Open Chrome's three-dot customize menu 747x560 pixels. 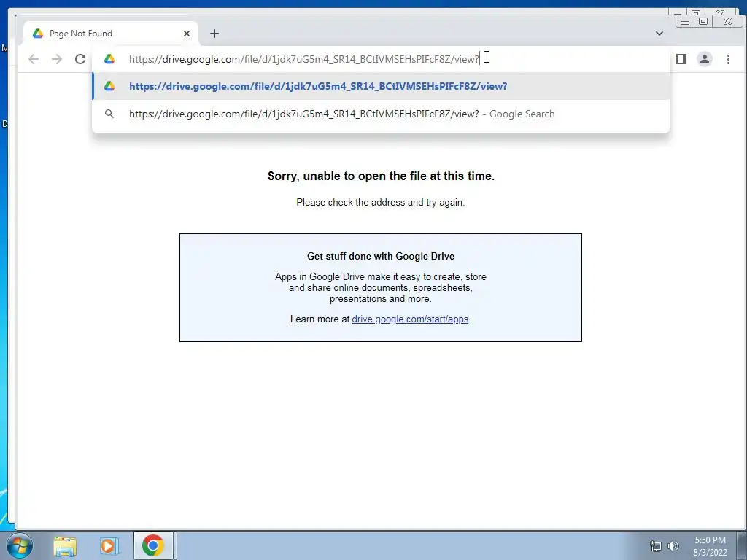[x=728, y=59]
